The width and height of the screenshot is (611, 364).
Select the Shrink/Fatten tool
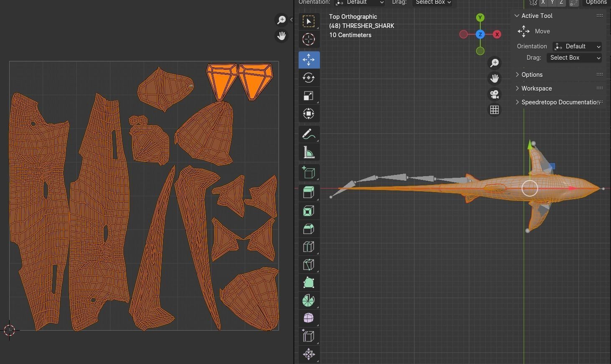tap(309, 354)
